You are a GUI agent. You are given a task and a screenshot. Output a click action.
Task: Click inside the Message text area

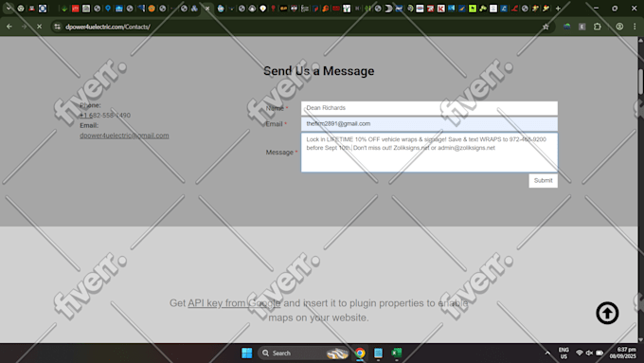[x=429, y=152]
